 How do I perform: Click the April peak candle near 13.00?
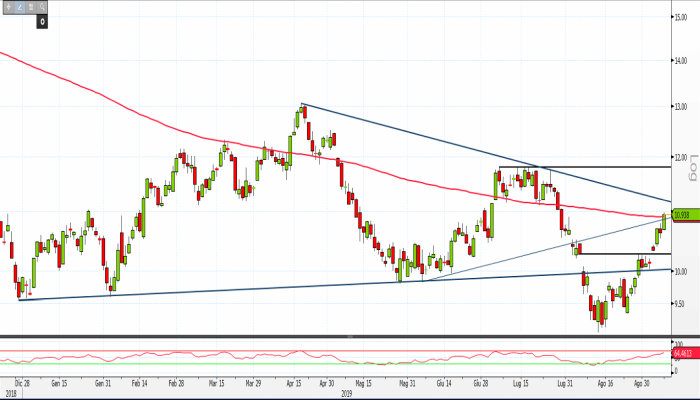coord(302,112)
